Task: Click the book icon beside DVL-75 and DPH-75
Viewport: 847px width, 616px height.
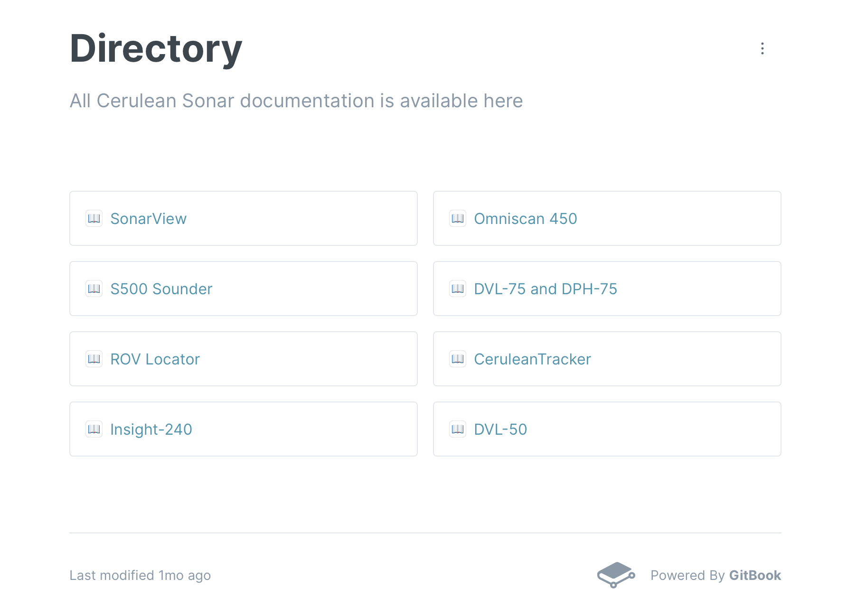Action: click(458, 289)
